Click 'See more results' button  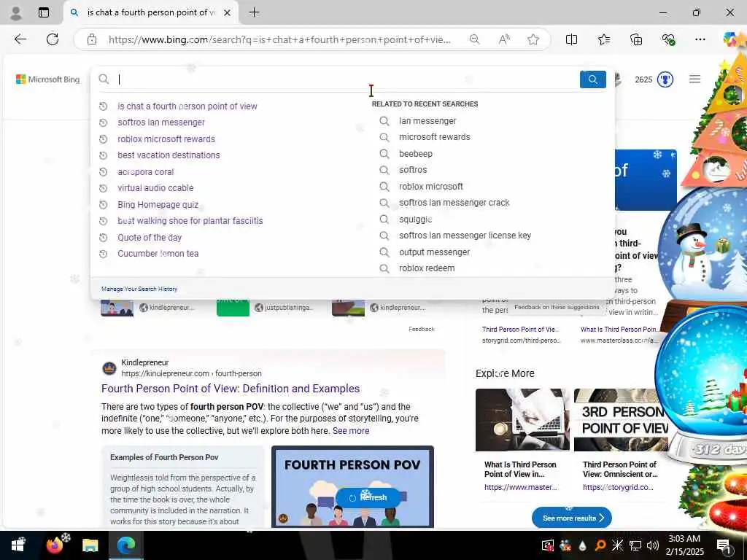pos(571,518)
